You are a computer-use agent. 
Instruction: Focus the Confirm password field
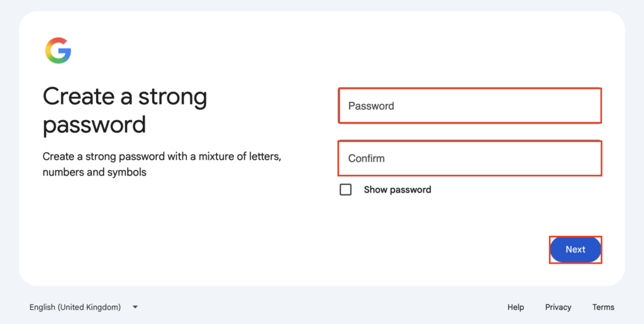(x=470, y=158)
